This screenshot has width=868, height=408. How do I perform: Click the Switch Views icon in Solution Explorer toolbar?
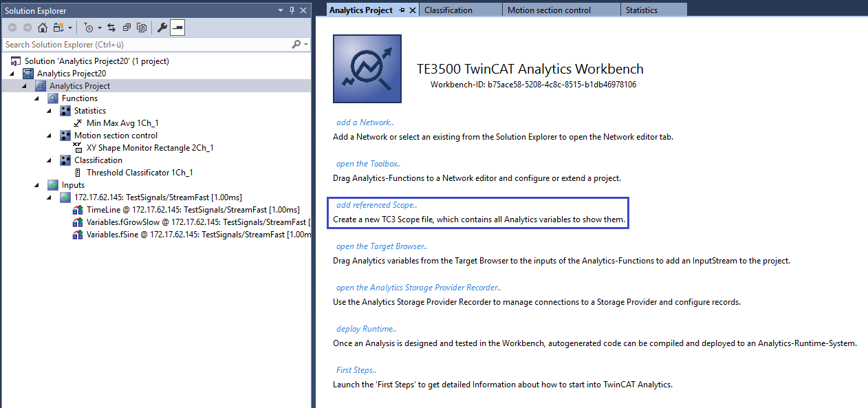pyautogui.click(x=58, y=28)
